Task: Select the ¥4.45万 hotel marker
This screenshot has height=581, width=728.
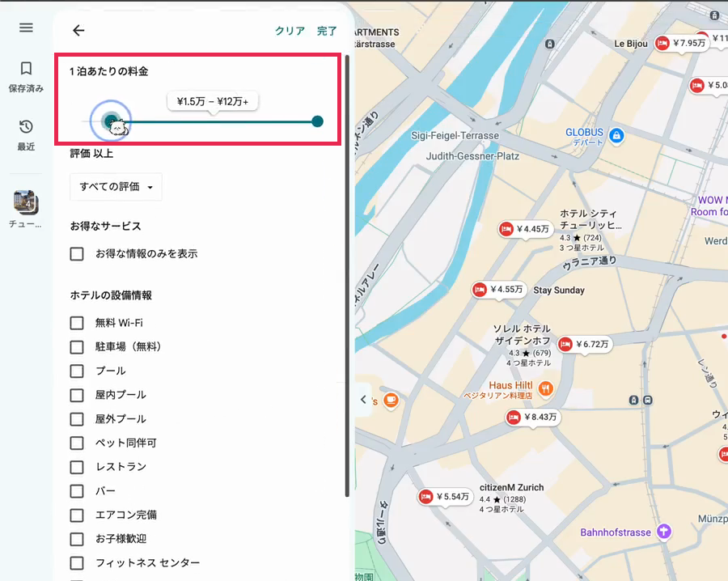Action: coord(525,229)
